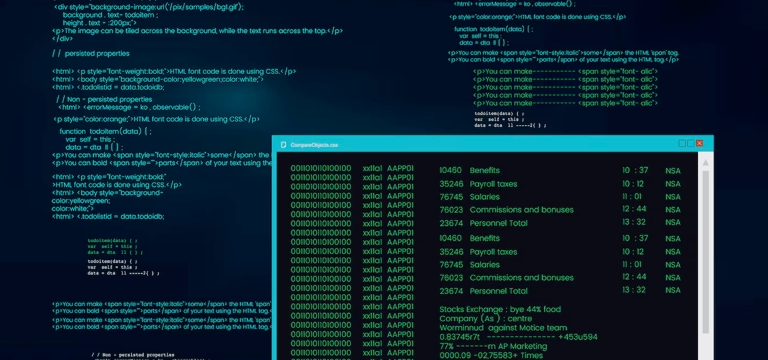Click the file icon beside CompareObjects.css title

[284, 145]
